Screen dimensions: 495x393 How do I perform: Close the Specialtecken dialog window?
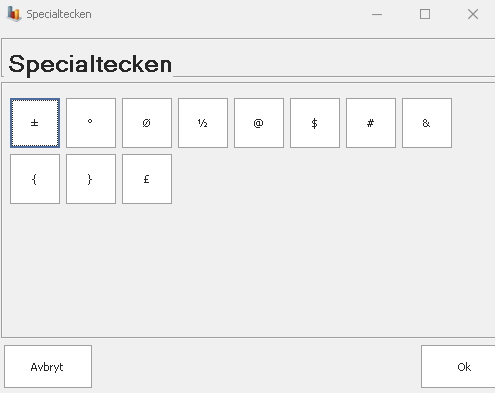click(x=473, y=14)
